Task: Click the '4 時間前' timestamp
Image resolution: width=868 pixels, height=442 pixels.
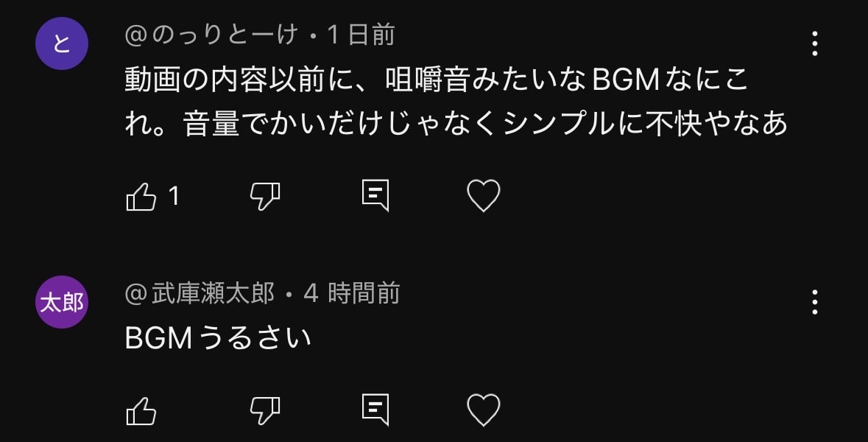Action: pyautogui.click(x=351, y=293)
